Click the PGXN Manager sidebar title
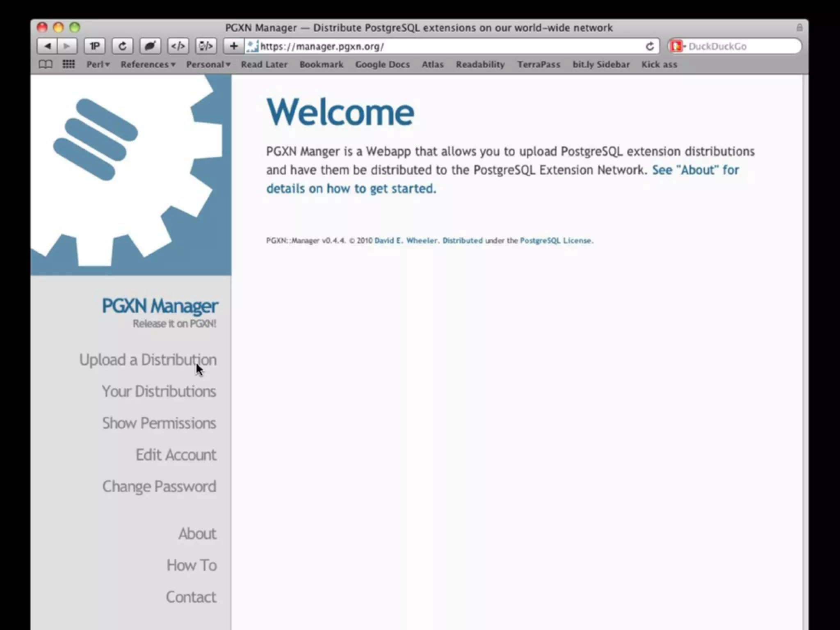The width and height of the screenshot is (840, 630). (x=160, y=306)
